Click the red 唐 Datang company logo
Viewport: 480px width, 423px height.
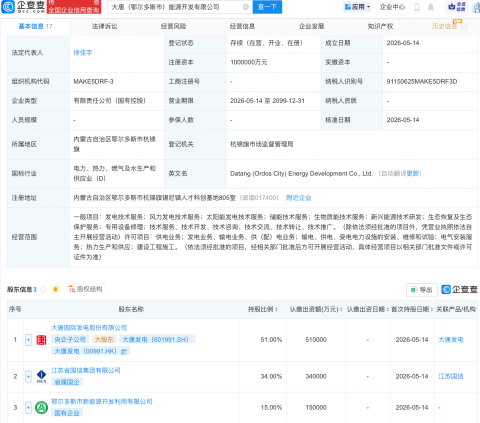click(x=41, y=340)
